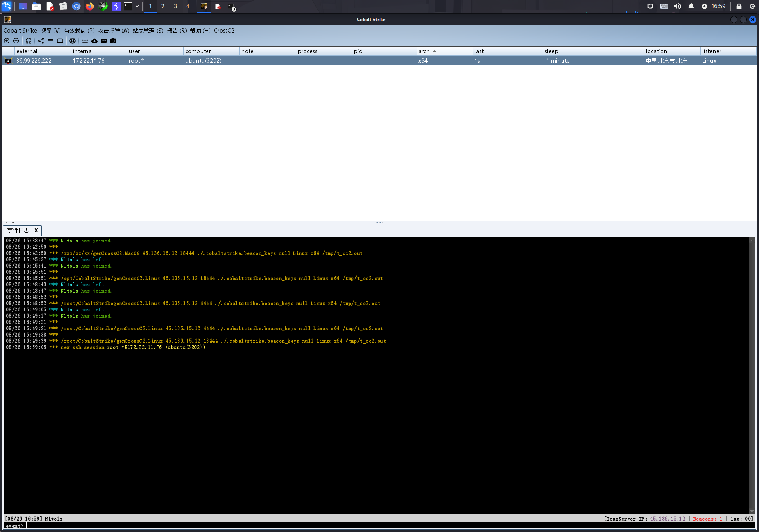Open the 攻击托管 (A) menu
The width and height of the screenshot is (759, 532).
point(113,31)
